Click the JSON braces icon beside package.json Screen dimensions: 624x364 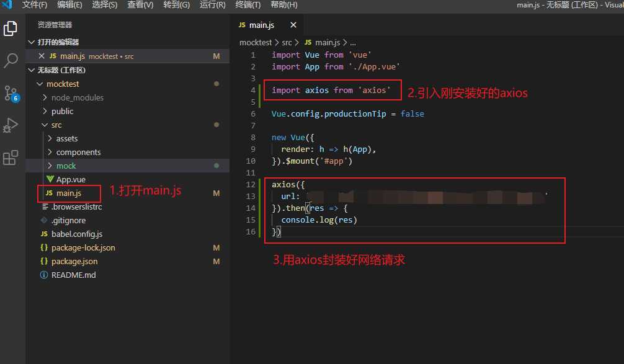(44, 261)
